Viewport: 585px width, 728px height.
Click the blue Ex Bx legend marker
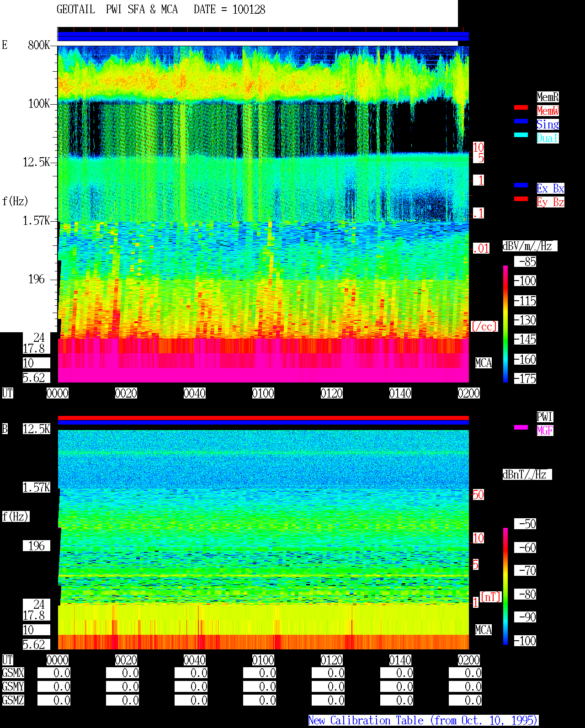(x=521, y=185)
